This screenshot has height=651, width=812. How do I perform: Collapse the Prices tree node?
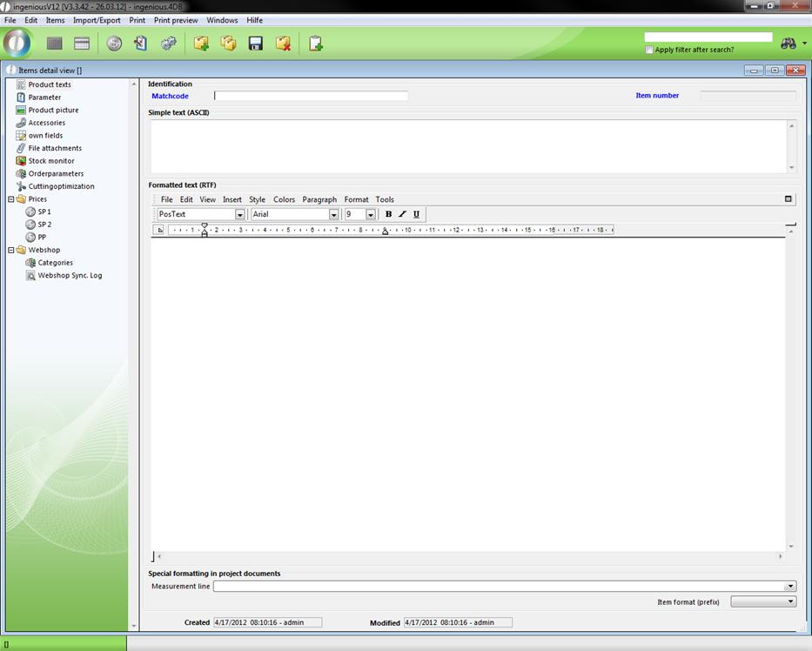11,199
